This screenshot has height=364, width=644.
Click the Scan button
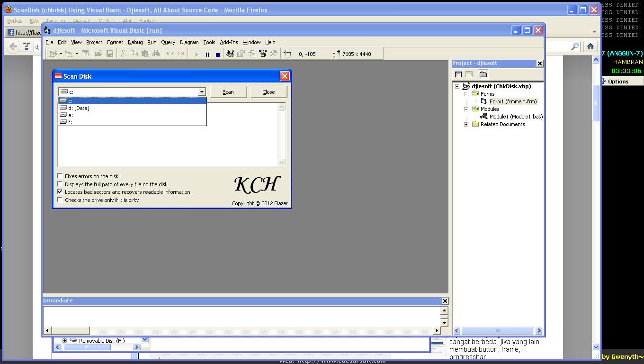(x=228, y=92)
